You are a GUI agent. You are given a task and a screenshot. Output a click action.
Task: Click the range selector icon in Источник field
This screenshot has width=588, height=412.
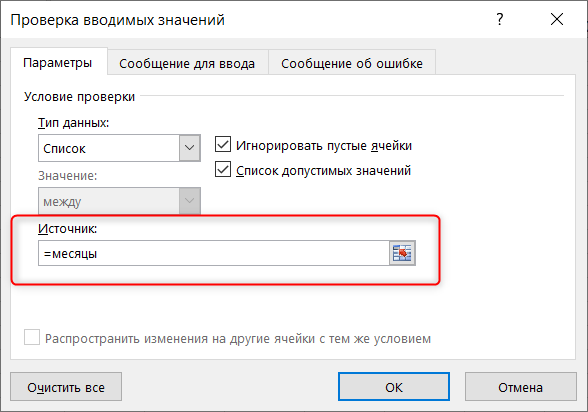coord(402,253)
